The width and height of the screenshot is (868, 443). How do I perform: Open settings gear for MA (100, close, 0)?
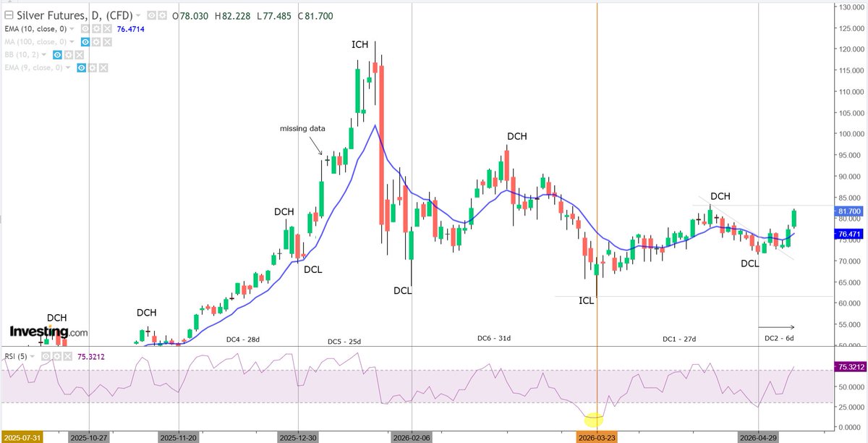(96, 42)
